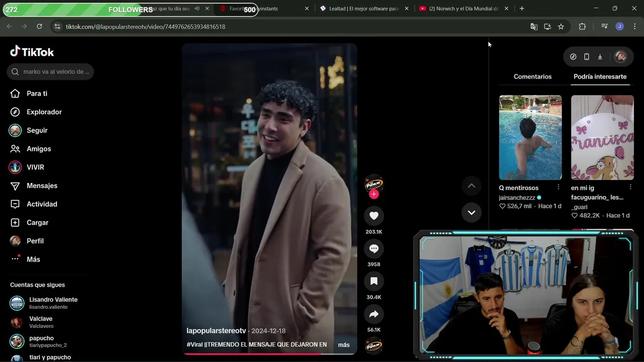Switch to the Norwich YouTube tab
644x362 pixels.
click(463, 9)
